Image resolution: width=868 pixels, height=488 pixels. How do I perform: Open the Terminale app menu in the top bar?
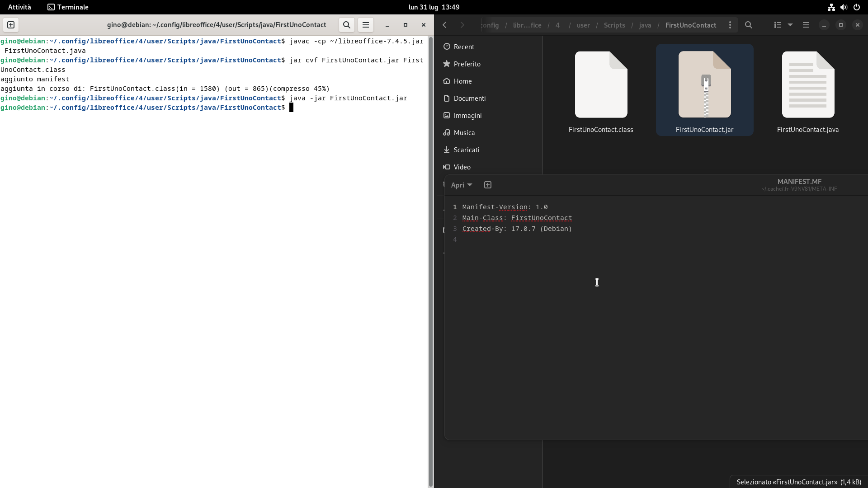point(68,7)
